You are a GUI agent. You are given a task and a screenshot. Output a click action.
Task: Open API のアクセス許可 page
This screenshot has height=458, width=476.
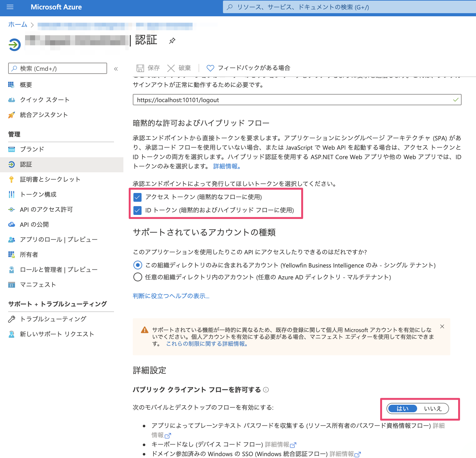pyautogui.click(x=46, y=209)
